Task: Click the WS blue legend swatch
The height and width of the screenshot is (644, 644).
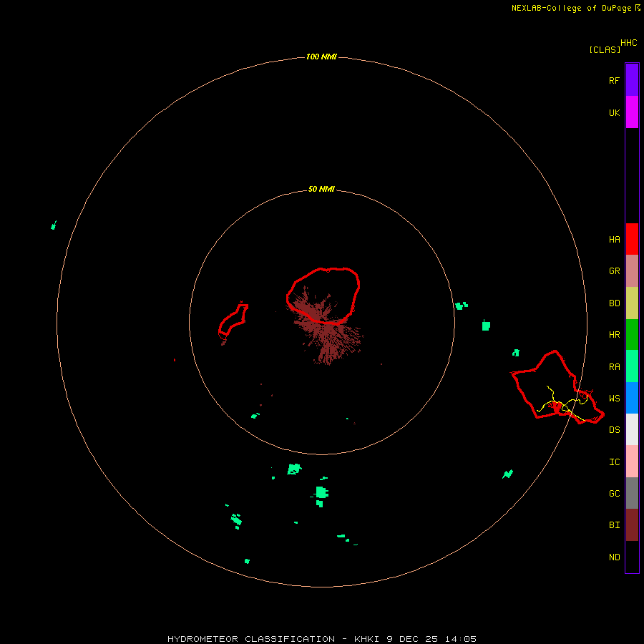Action: click(x=632, y=398)
